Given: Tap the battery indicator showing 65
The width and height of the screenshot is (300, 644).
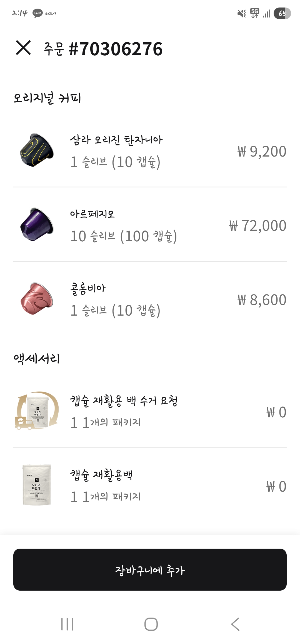Looking at the screenshot, I should [x=282, y=13].
